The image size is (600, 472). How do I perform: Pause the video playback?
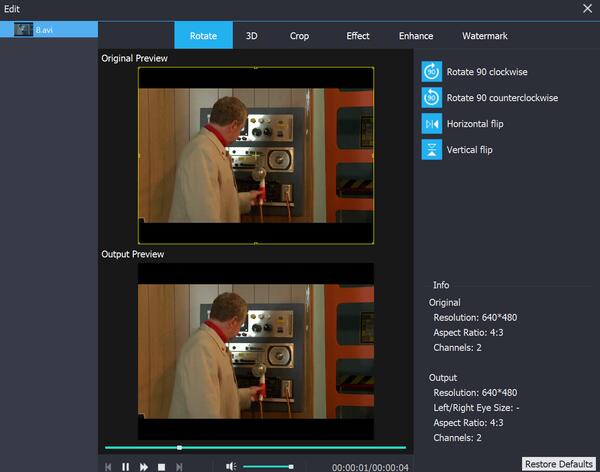tap(126, 466)
